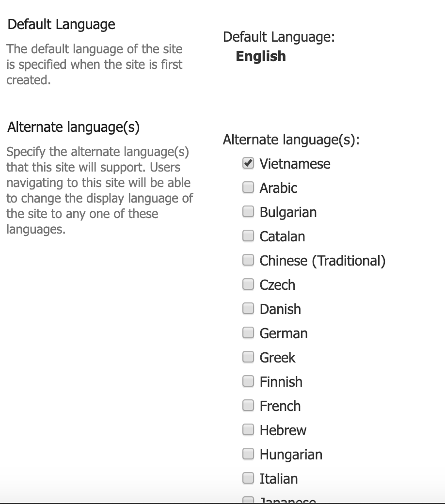Check the Czech language option
The image size is (445, 504).
pos(248,284)
